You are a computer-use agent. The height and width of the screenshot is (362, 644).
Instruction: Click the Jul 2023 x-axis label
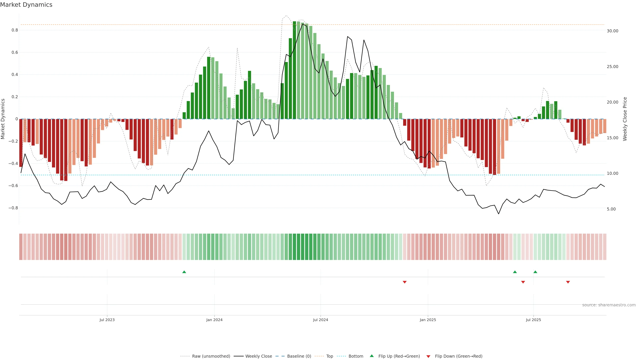point(107,320)
